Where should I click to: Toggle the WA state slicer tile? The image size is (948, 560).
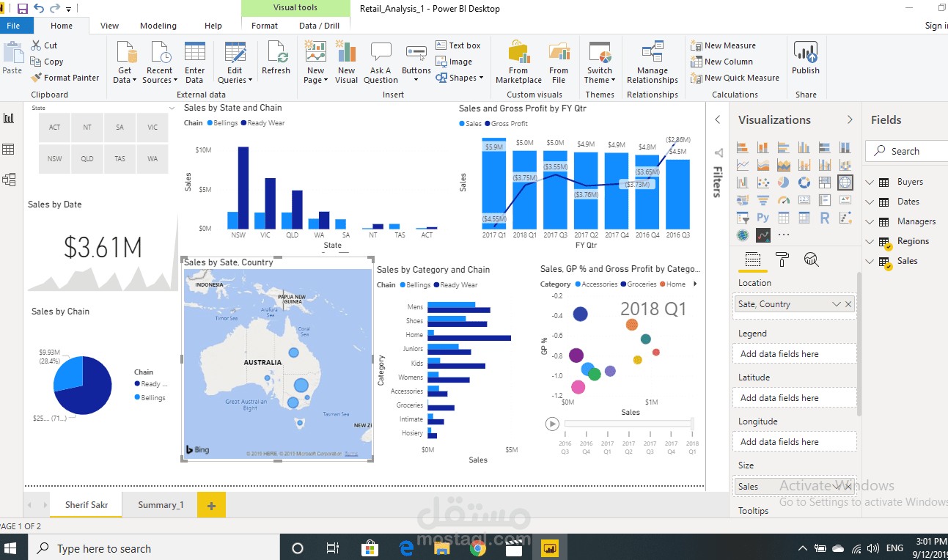pos(153,158)
